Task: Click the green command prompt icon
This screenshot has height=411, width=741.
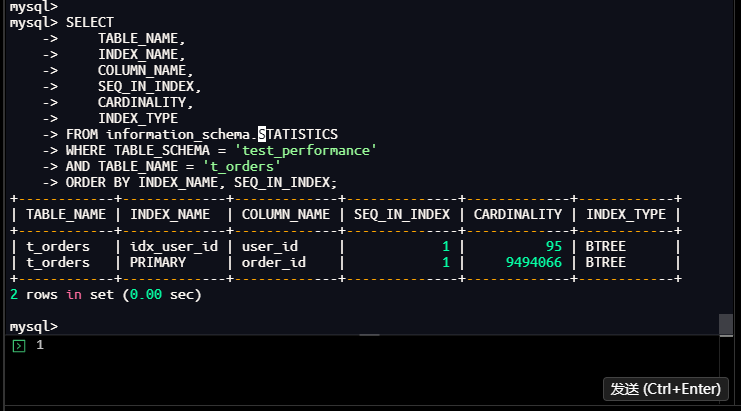Action: click(19, 346)
